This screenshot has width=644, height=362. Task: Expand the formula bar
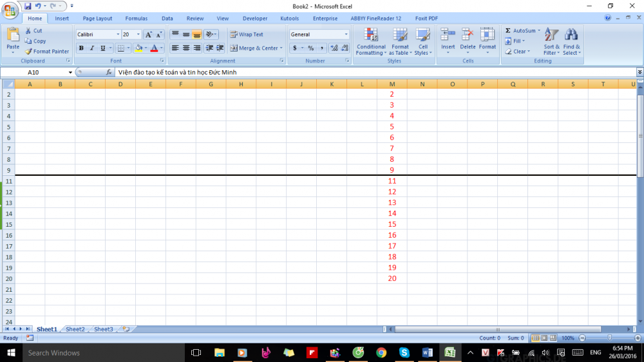click(x=639, y=72)
